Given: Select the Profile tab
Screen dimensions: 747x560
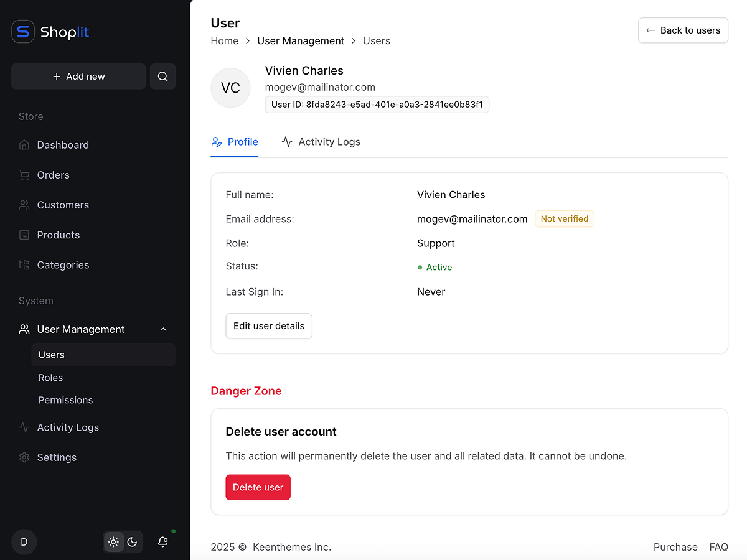Looking at the screenshot, I should (235, 142).
